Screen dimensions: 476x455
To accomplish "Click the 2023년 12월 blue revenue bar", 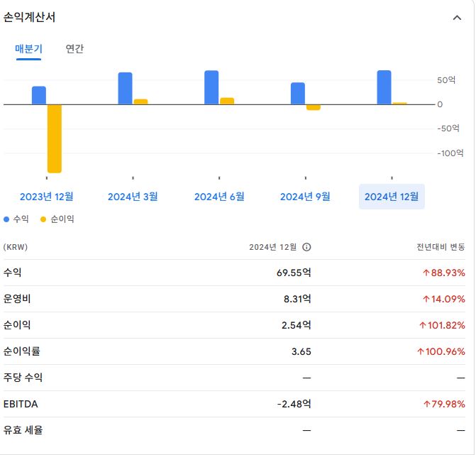I will [x=39, y=95].
